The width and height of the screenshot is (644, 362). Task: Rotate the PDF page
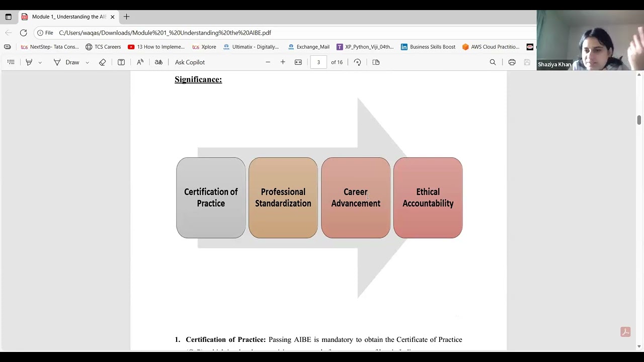click(x=357, y=62)
